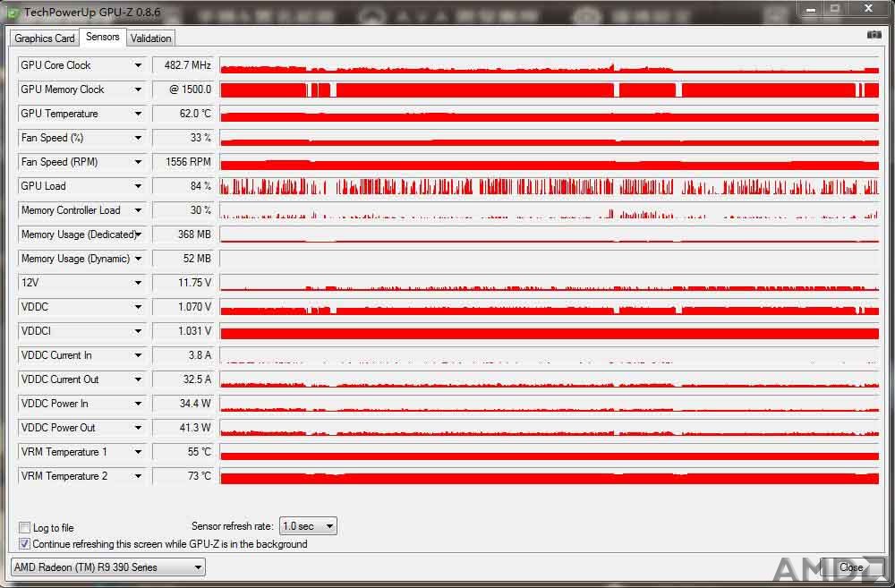Click the 55 °C VRM temperature value

[x=183, y=452]
